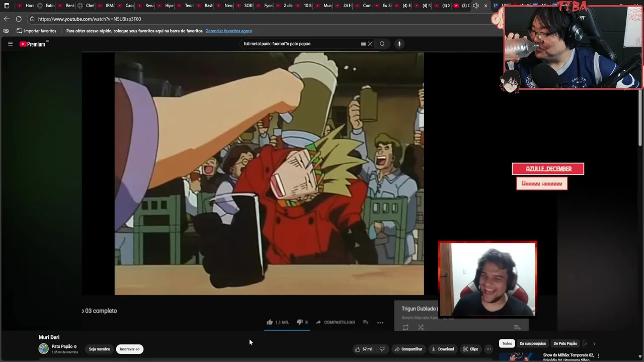Click the 'Seja membro' button
644x362 pixels.
100,349
